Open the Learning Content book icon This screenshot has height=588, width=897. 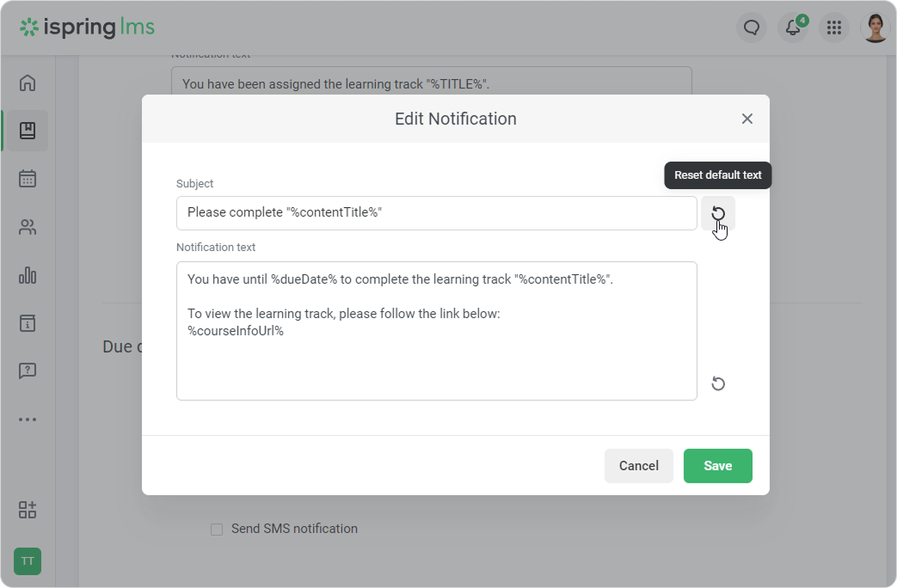coord(28,131)
